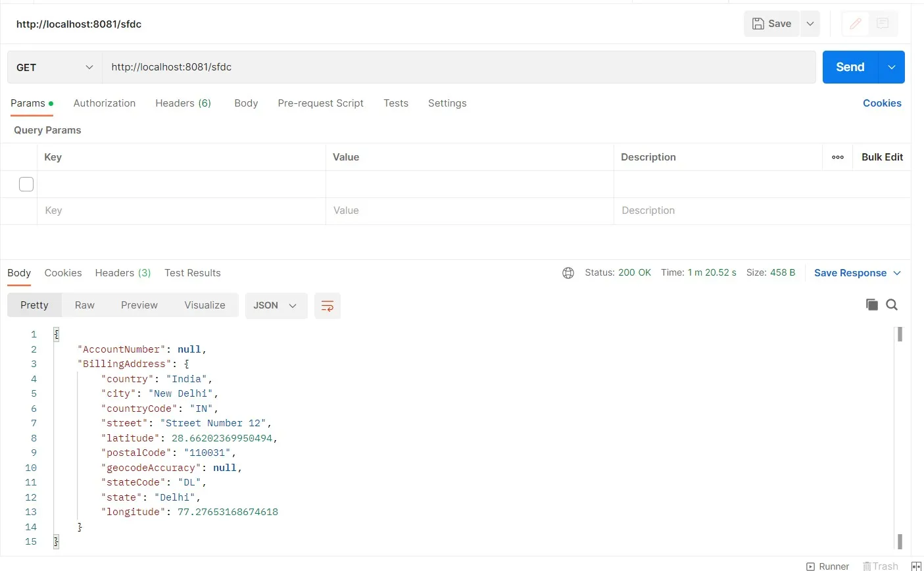
Task: Open the Trash in status bar
Action: click(x=881, y=566)
